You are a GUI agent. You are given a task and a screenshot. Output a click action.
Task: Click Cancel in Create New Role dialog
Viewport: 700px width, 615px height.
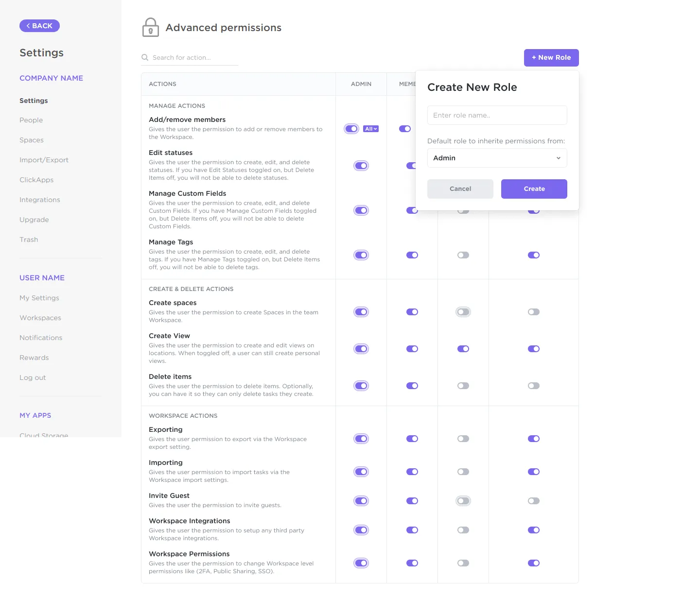click(460, 189)
